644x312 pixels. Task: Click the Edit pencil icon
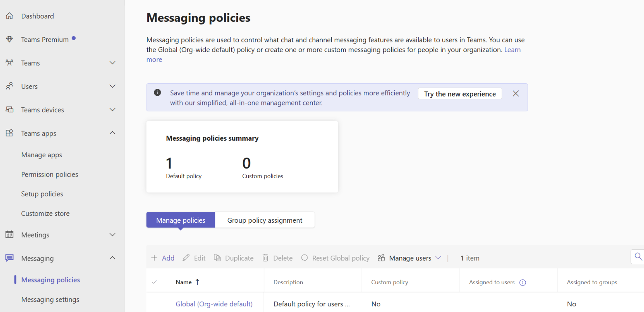tap(186, 258)
